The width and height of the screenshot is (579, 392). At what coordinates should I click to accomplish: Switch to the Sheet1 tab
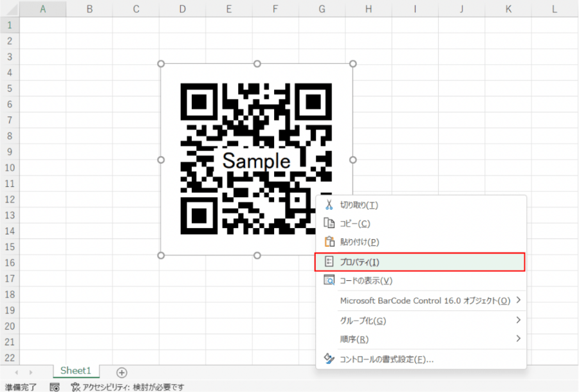76,371
